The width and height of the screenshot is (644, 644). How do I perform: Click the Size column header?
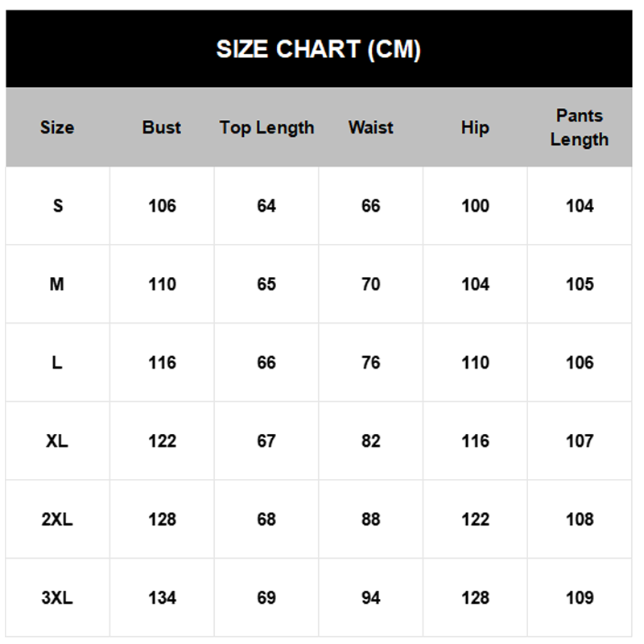(x=57, y=127)
